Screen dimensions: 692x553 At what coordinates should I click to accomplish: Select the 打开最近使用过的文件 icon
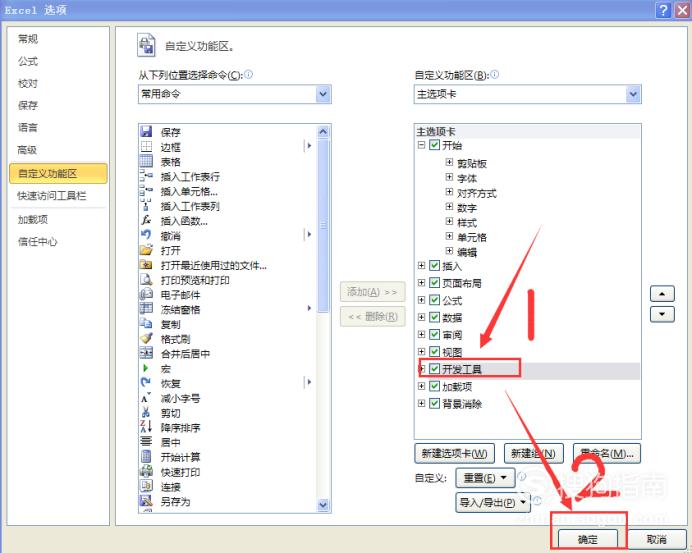[146, 264]
